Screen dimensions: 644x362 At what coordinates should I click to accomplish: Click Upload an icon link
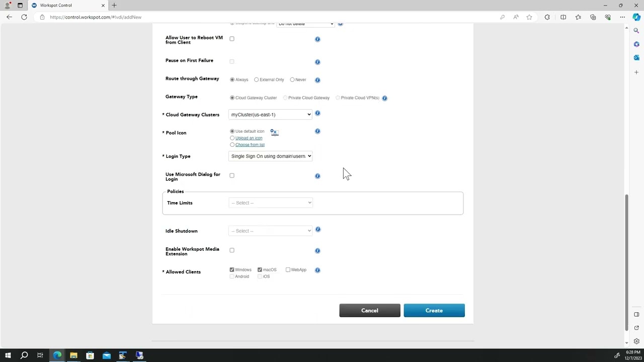pyautogui.click(x=249, y=138)
